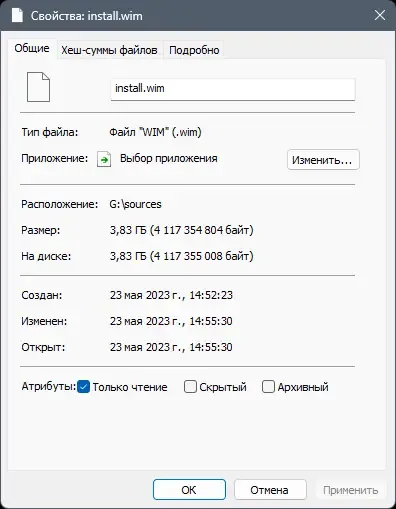
Task: Toggle the Только чтение checkbox
Action: [83, 387]
